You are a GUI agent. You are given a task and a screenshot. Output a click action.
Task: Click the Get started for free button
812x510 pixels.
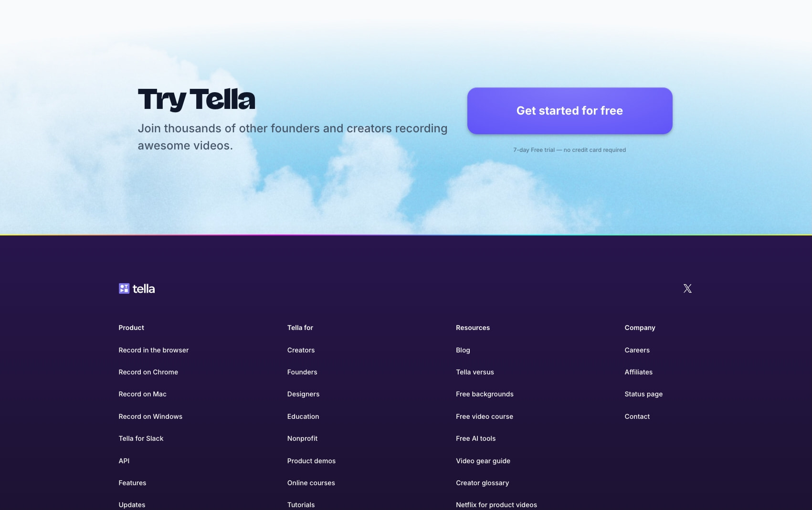point(569,111)
